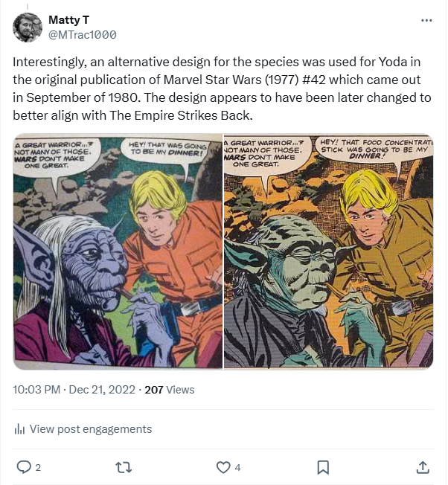The height and width of the screenshot is (485, 448).
Task: Click the reply count number 2
Action: pos(38,468)
